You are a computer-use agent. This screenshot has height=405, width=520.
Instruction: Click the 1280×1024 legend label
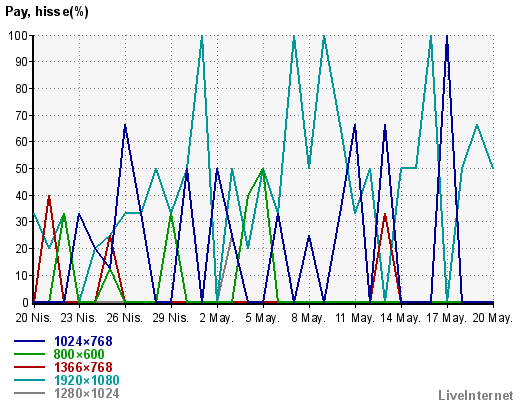click(87, 393)
